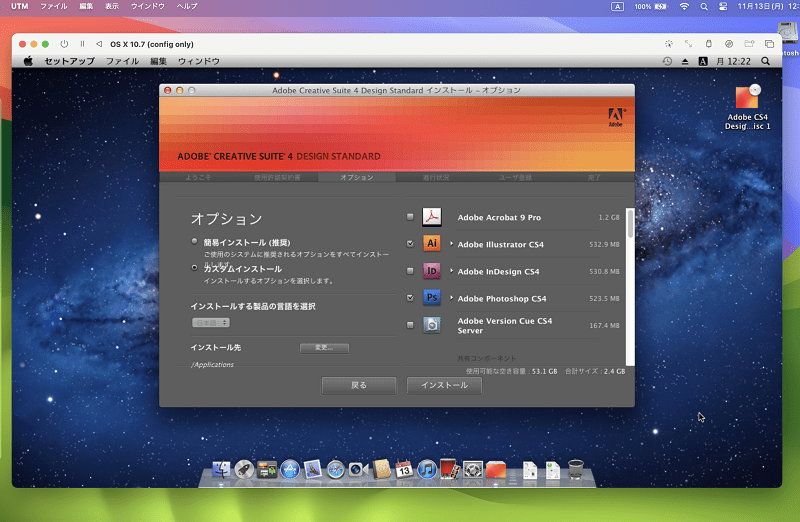The height and width of the screenshot is (522, 800).
Task: Click 合計サイズ : 2.4 GB text
Action: click(595, 371)
